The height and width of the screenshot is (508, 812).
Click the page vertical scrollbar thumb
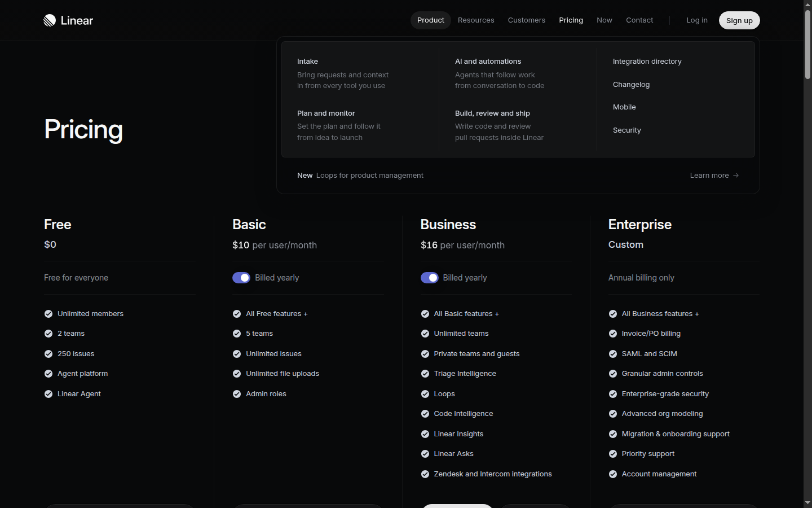pyautogui.click(x=807, y=44)
